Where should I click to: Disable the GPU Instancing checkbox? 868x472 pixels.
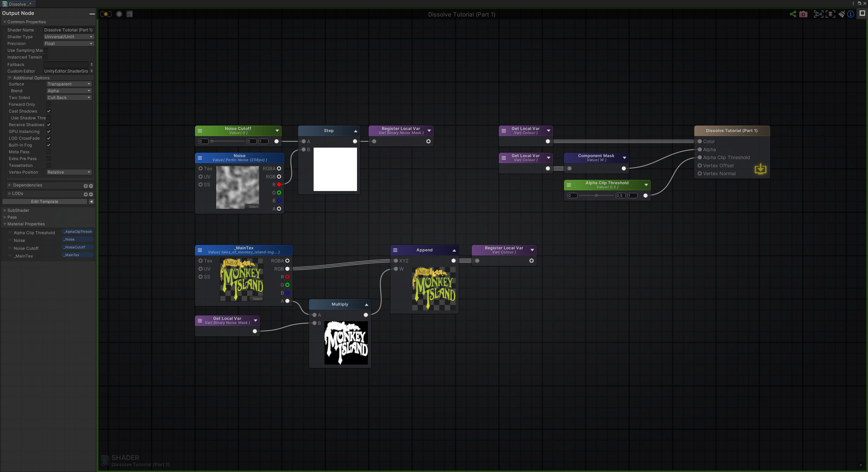click(49, 131)
